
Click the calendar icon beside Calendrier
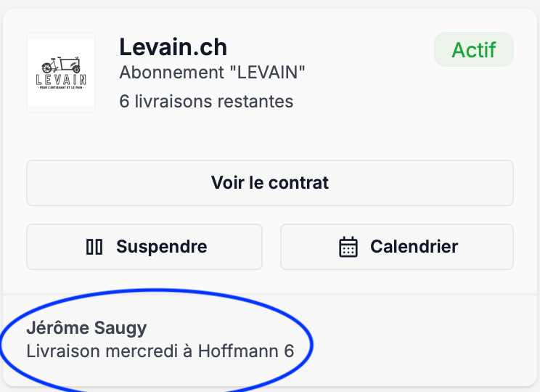click(x=348, y=247)
